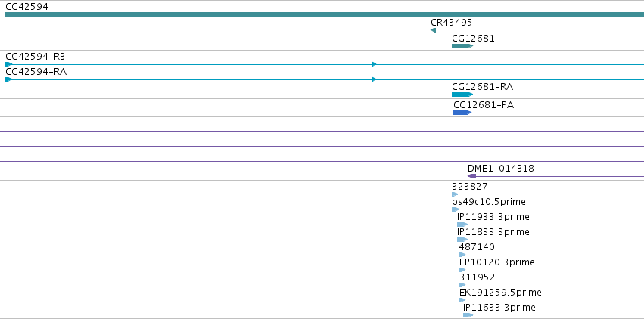Click the EP10120.3prime label

tap(497, 262)
